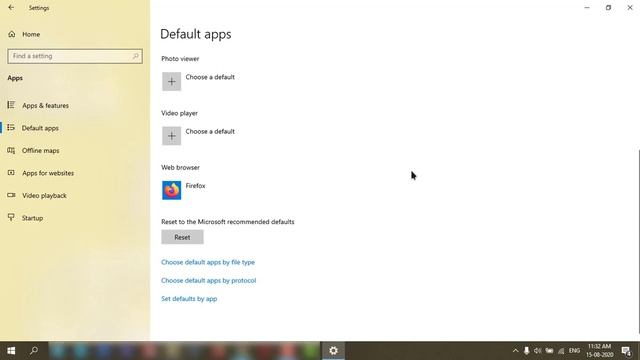
Task: Open the Windows Start menu
Action: (11, 351)
